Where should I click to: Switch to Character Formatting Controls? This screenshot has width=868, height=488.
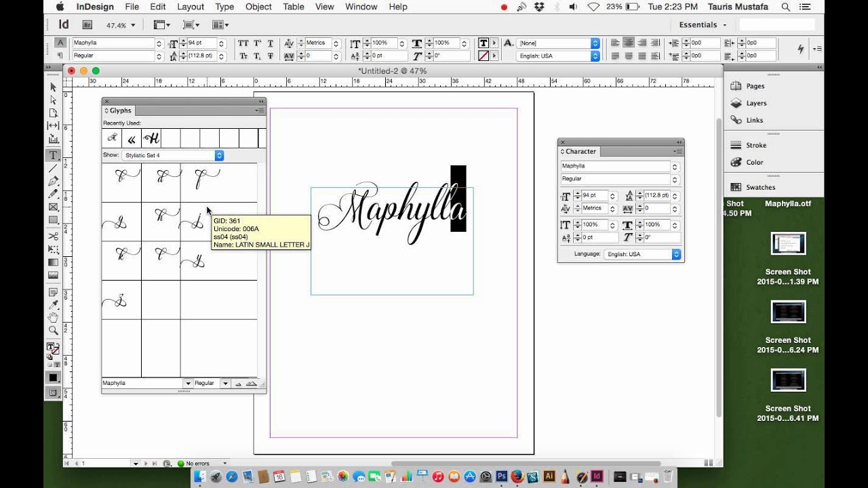coord(60,43)
